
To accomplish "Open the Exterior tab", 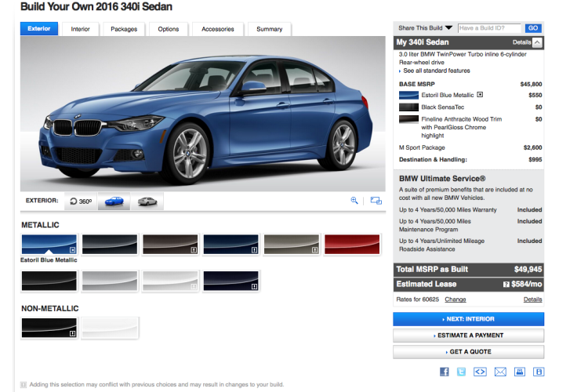I will (x=39, y=28).
